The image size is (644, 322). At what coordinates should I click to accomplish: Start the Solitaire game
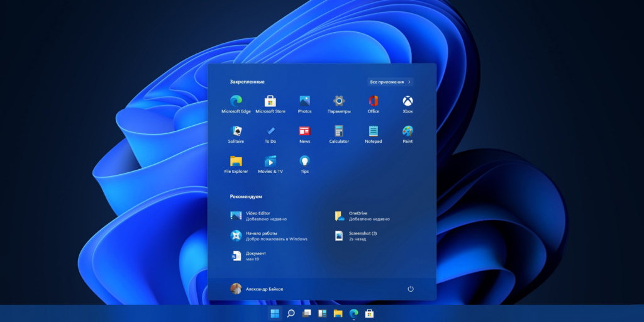point(236,135)
